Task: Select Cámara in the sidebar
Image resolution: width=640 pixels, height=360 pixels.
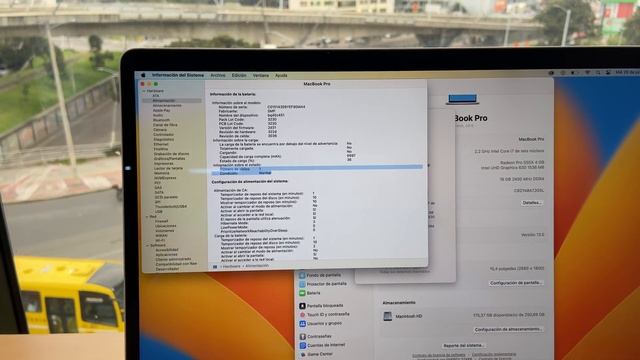Action: point(160,130)
